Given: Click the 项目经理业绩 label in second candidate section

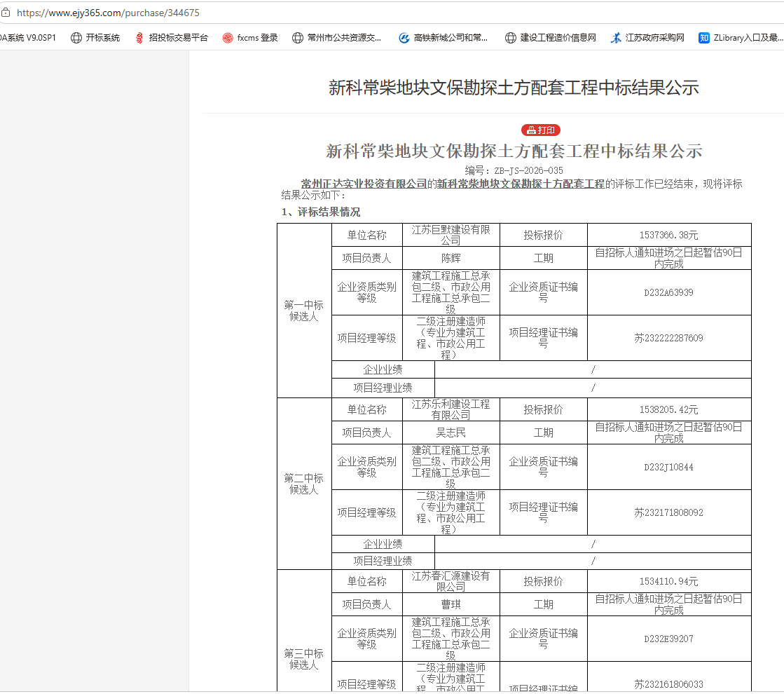Looking at the screenshot, I should pyautogui.click(x=383, y=561).
